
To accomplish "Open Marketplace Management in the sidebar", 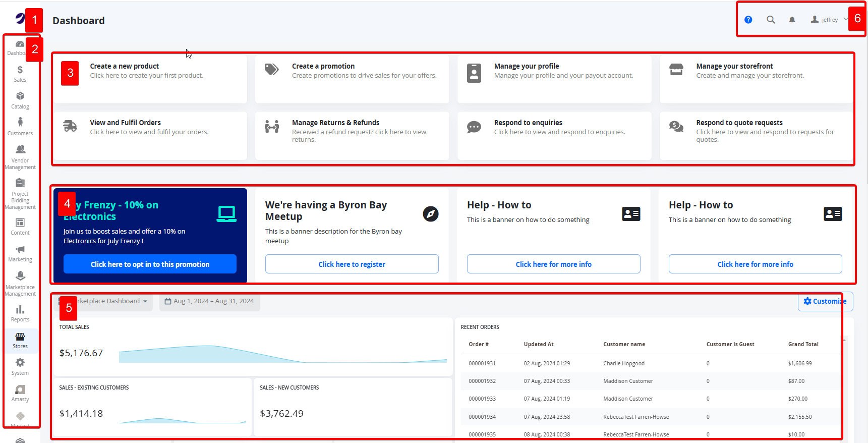I will click(20, 284).
